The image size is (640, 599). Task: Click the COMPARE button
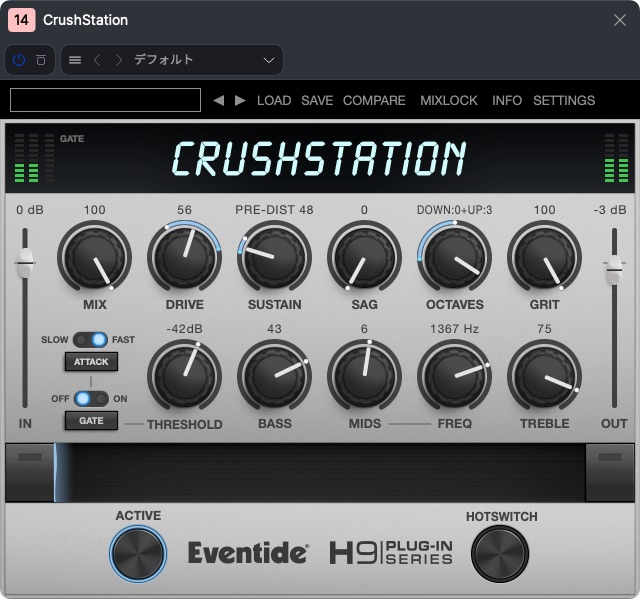(374, 100)
